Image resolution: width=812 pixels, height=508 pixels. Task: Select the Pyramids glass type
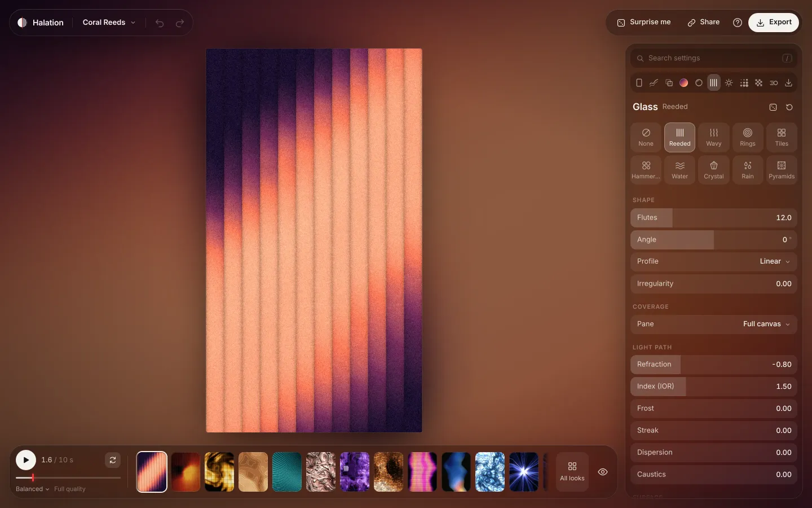click(x=782, y=170)
